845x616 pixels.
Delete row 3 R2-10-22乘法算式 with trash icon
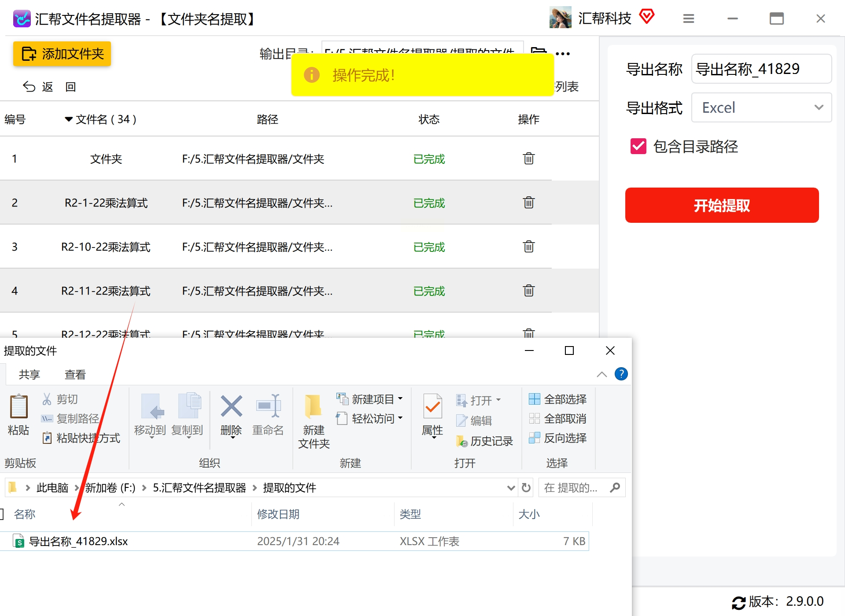point(529,247)
